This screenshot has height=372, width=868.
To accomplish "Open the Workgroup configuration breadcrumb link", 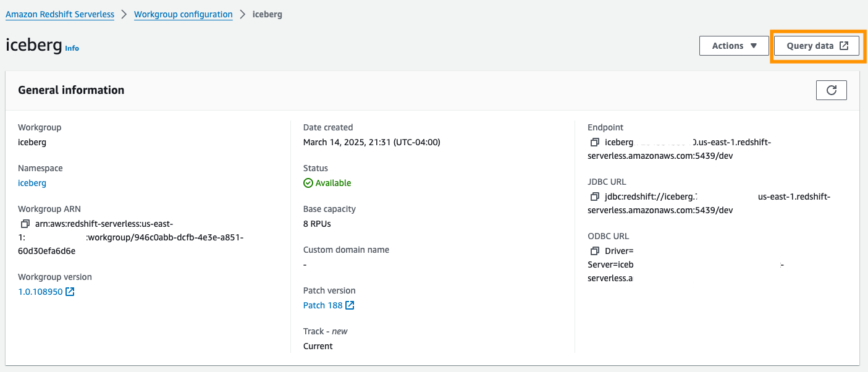I will (x=183, y=14).
